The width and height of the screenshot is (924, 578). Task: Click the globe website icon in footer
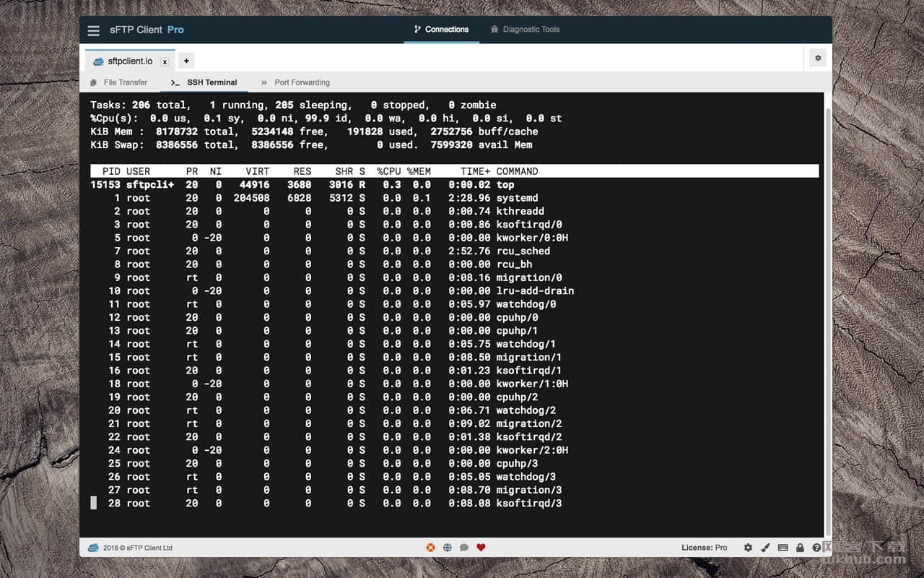448,548
